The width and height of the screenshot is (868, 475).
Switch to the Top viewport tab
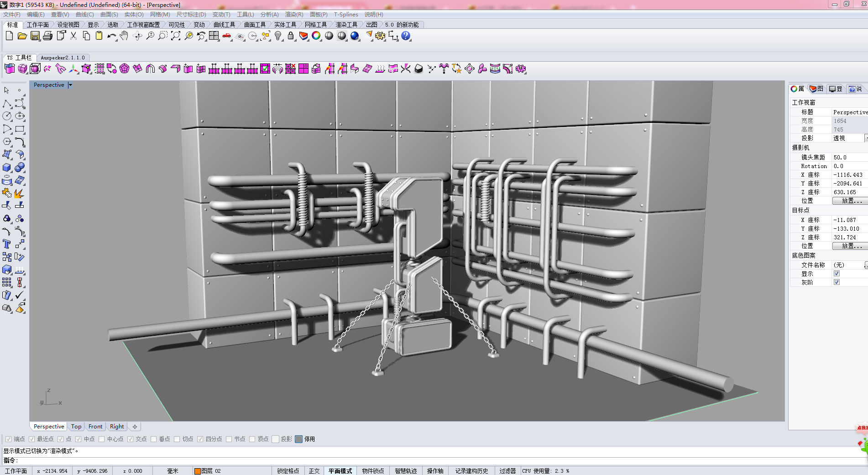(x=76, y=427)
